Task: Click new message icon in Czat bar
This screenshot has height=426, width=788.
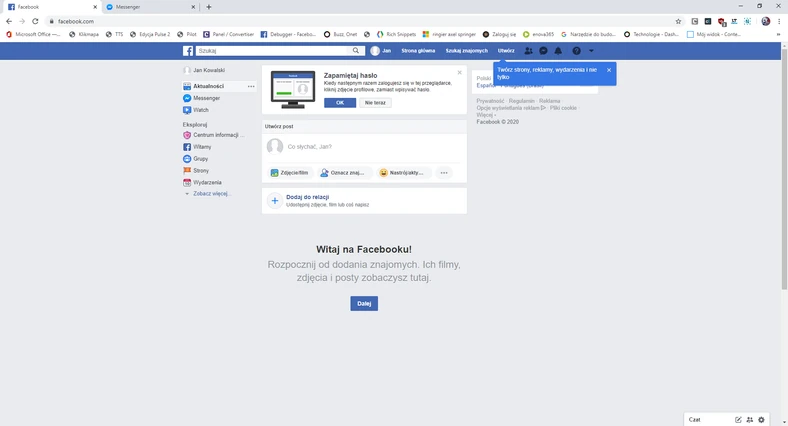Action: pos(738,419)
